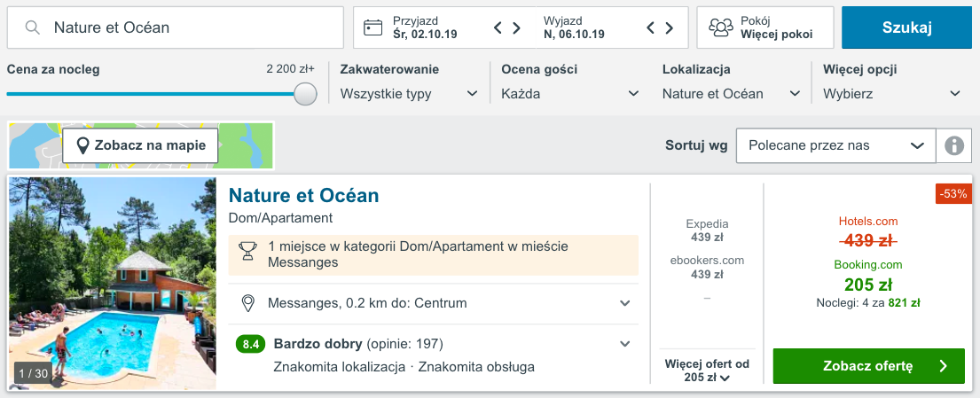Viewport: 980px width, 398px height.
Task: Open the Nature et Océan hotel title link
Action: (x=303, y=196)
